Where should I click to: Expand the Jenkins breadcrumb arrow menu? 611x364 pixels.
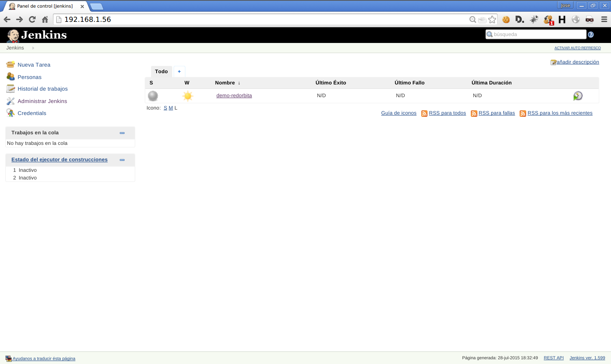click(x=33, y=48)
